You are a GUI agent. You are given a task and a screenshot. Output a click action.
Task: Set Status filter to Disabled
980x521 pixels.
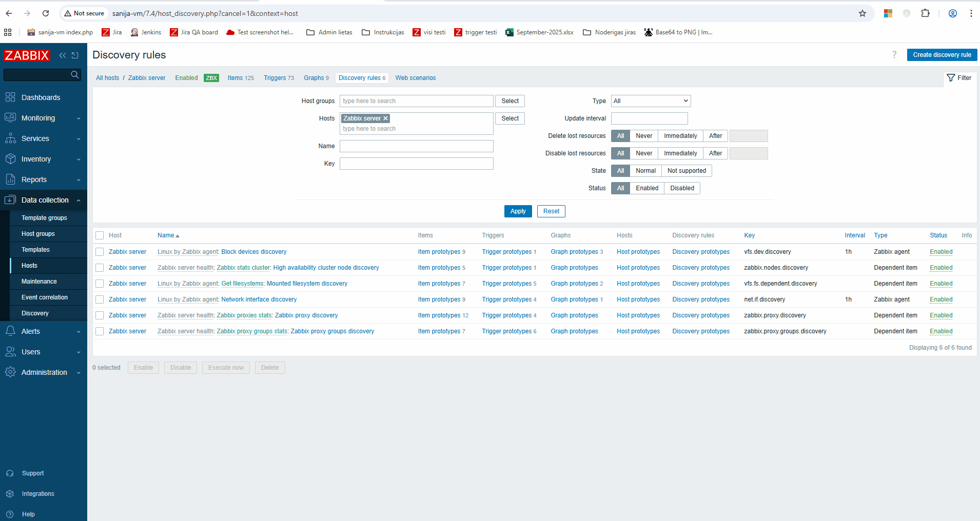coord(682,188)
